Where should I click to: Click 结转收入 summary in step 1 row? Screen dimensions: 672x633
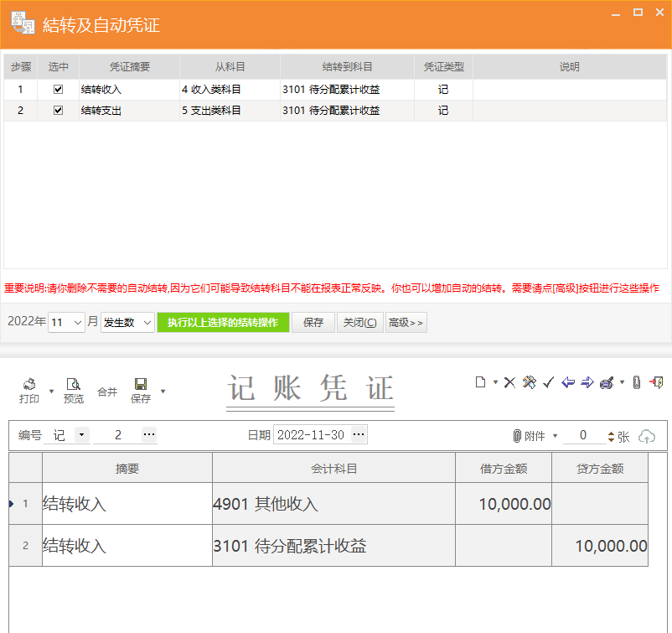pos(129,89)
